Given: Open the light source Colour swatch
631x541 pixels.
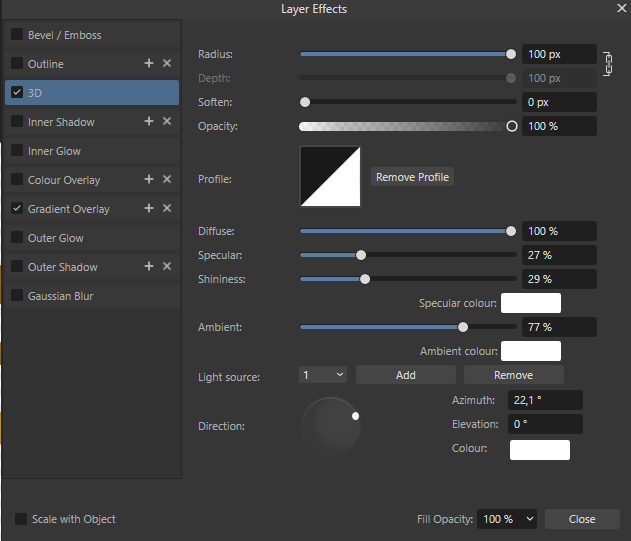Looking at the screenshot, I should [540, 450].
